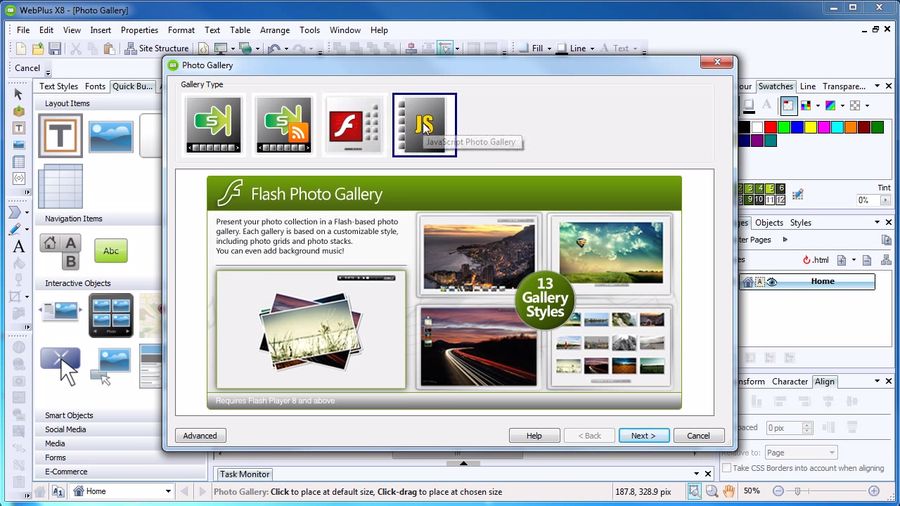Choose the RSS feed gallery type icon

[284, 125]
